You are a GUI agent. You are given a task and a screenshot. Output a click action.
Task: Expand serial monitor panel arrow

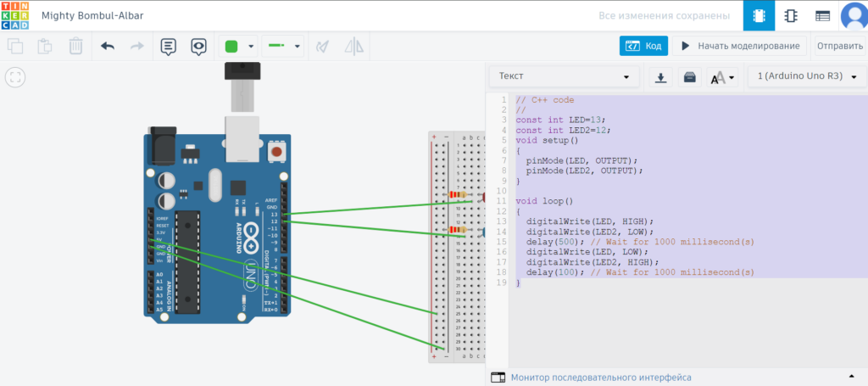[x=851, y=378]
